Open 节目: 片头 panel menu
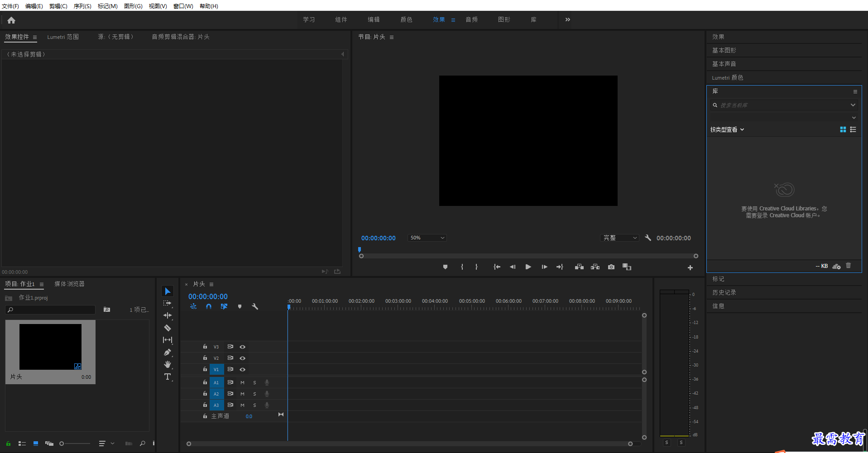Viewport: 868px width, 453px height. tap(392, 37)
